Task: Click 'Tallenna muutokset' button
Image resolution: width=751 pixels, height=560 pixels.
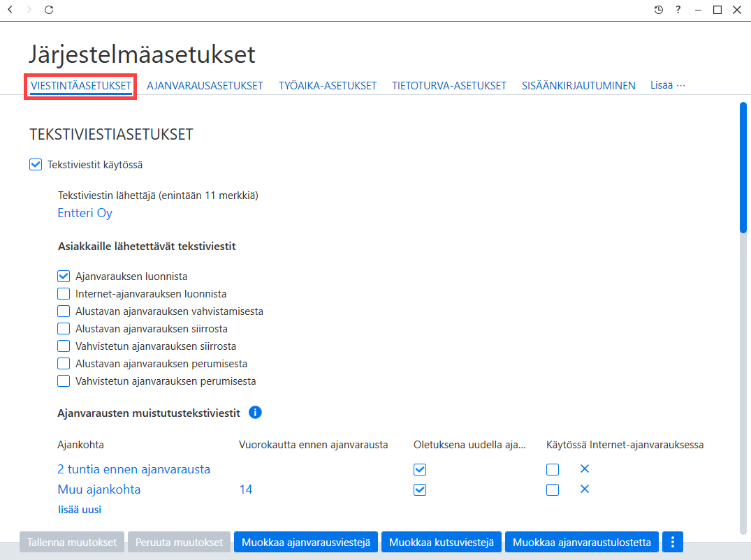Action: click(x=72, y=542)
